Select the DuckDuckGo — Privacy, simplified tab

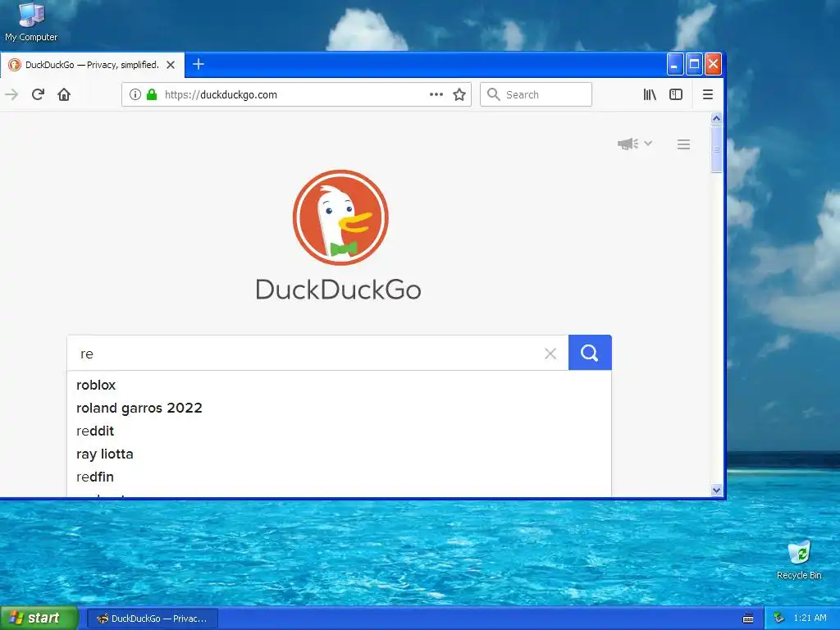click(92, 65)
